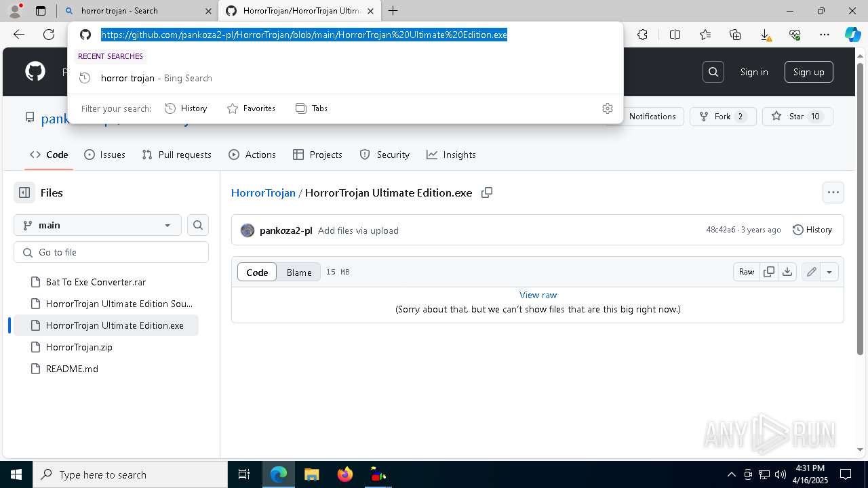The width and height of the screenshot is (868, 488).
Task: Open the Pull requests tab
Action: coord(177,155)
